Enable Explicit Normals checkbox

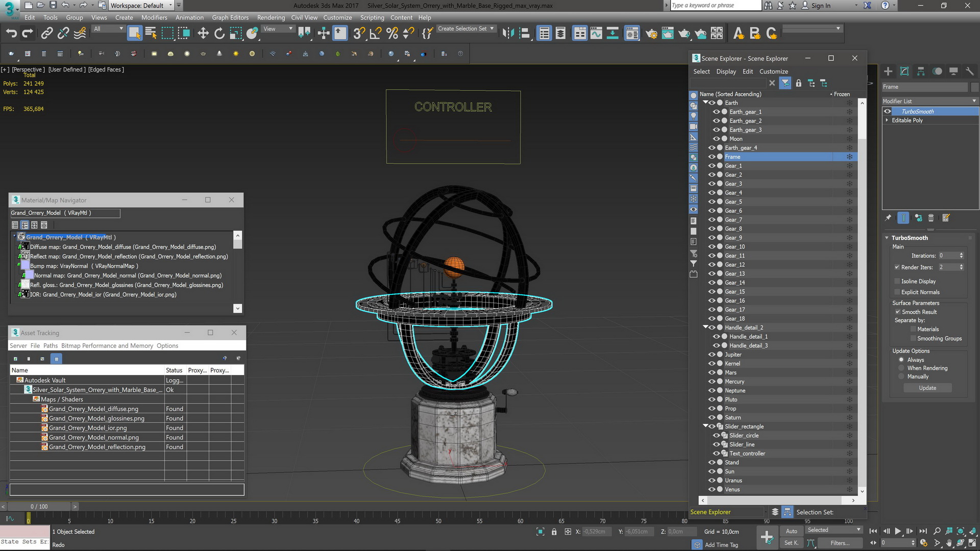[897, 292]
